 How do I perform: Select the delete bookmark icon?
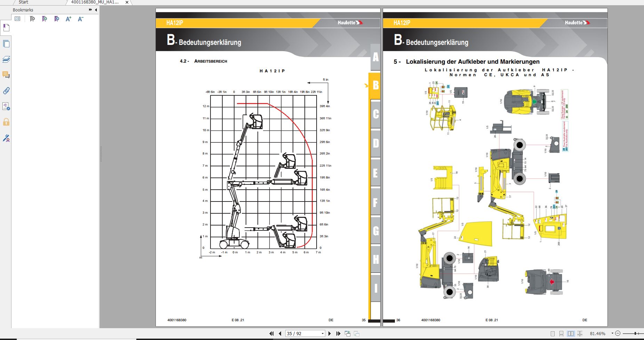33,19
